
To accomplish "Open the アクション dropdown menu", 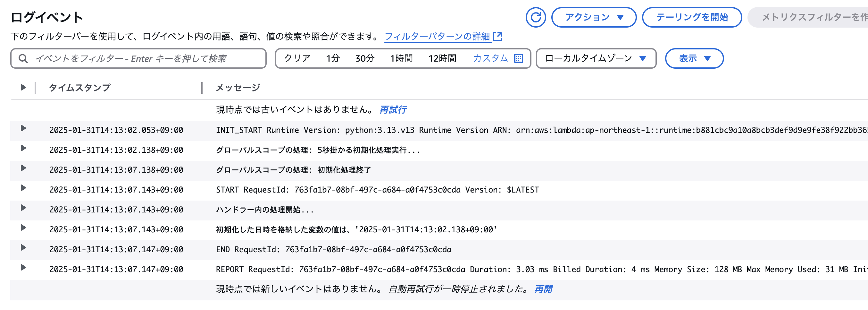I will [x=593, y=17].
